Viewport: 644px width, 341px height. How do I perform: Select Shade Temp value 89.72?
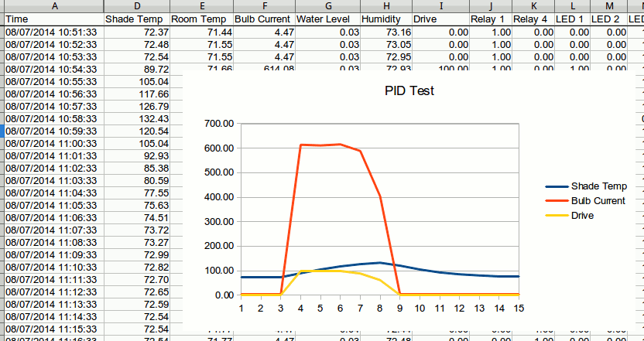pyautogui.click(x=137, y=70)
